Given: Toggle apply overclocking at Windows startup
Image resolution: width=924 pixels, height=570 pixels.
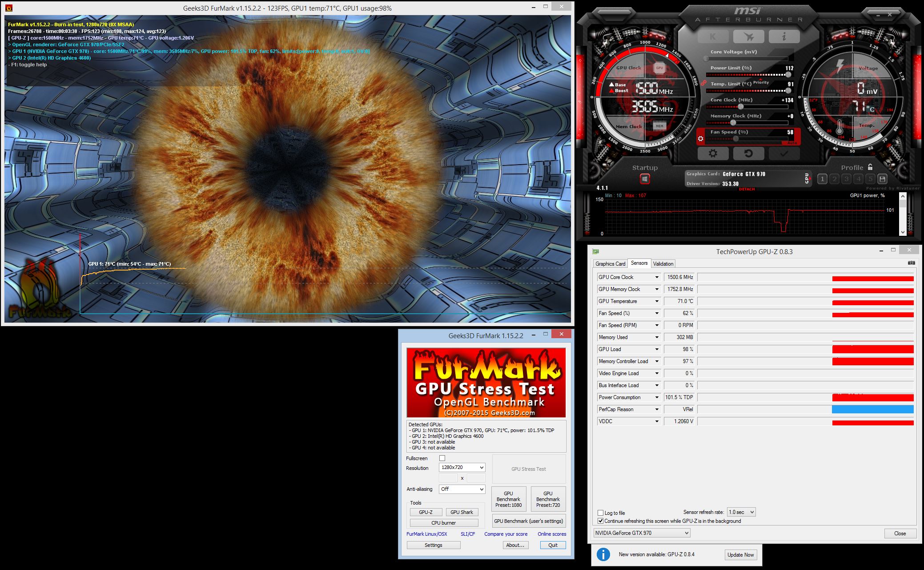Looking at the screenshot, I should tap(645, 179).
